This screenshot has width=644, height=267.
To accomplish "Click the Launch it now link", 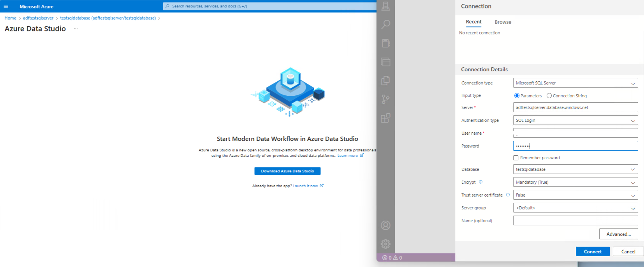I will (x=305, y=186).
